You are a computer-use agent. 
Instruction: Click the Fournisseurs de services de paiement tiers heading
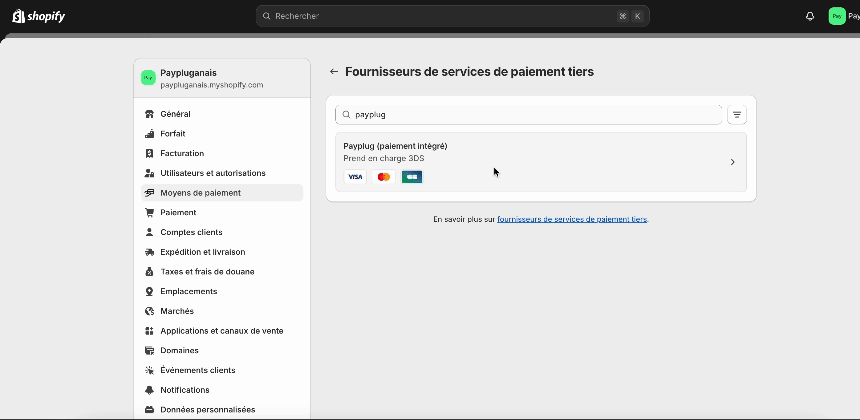469,72
